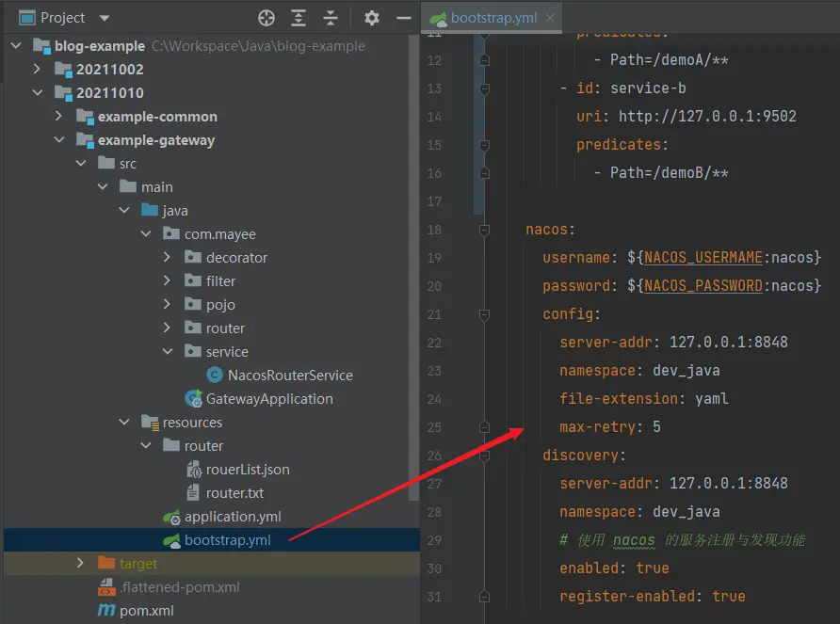This screenshot has height=624, width=840.
Task: Click the Select Opened File locate icon
Action: [x=267, y=18]
